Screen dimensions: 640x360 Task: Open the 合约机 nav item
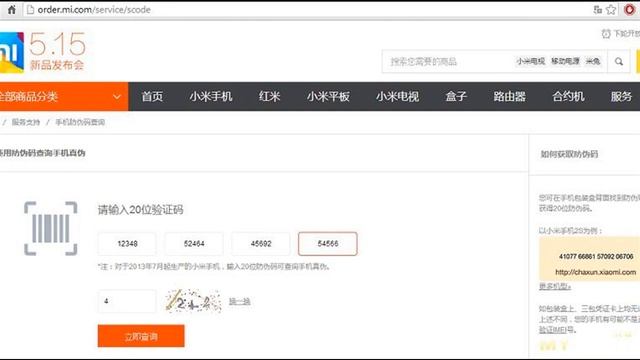(568, 97)
